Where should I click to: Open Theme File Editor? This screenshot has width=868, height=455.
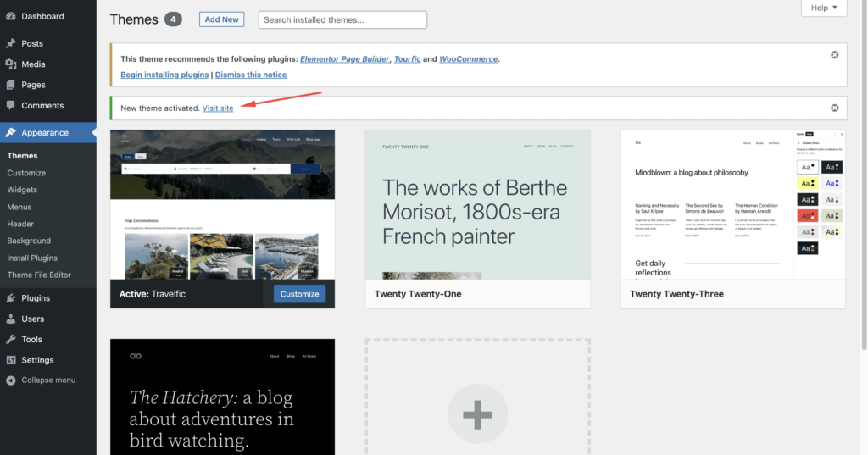(x=39, y=275)
